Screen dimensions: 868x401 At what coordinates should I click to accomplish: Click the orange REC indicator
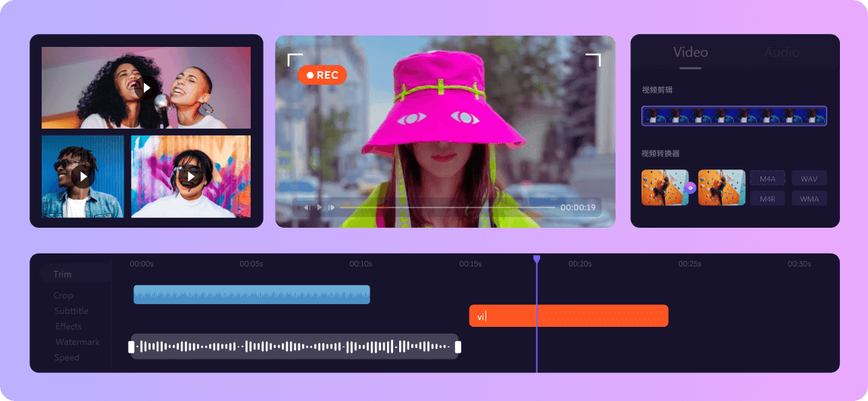[322, 75]
